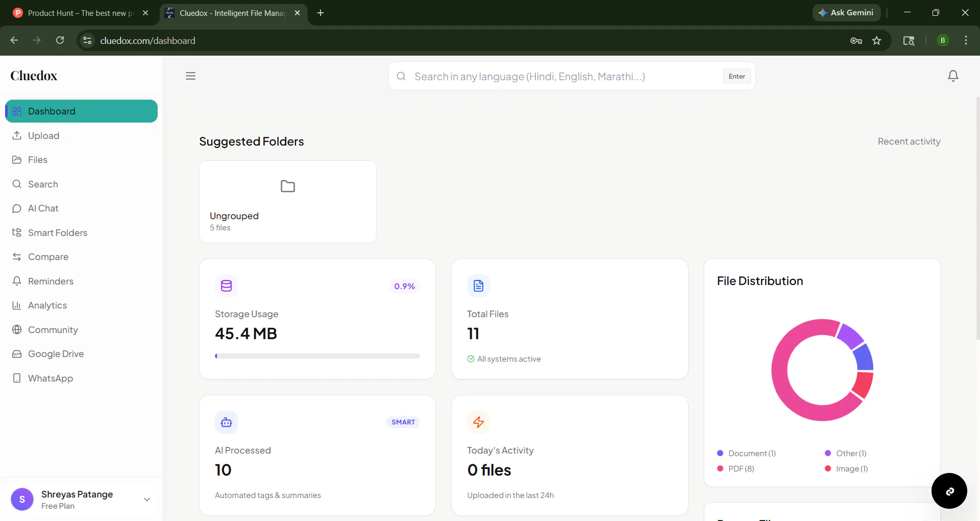Open the Dashboard sidebar item
980x521 pixels.
[x=82, y=111]
